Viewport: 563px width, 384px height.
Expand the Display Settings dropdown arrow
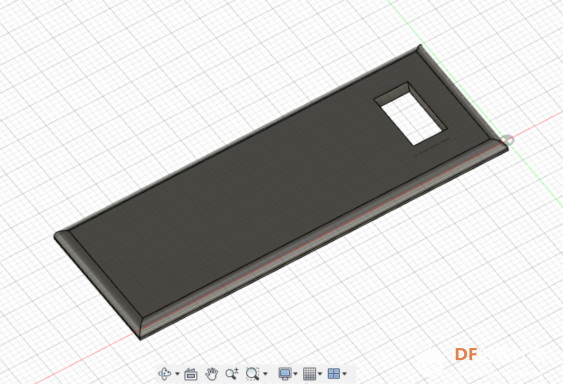tap(295, 374)
